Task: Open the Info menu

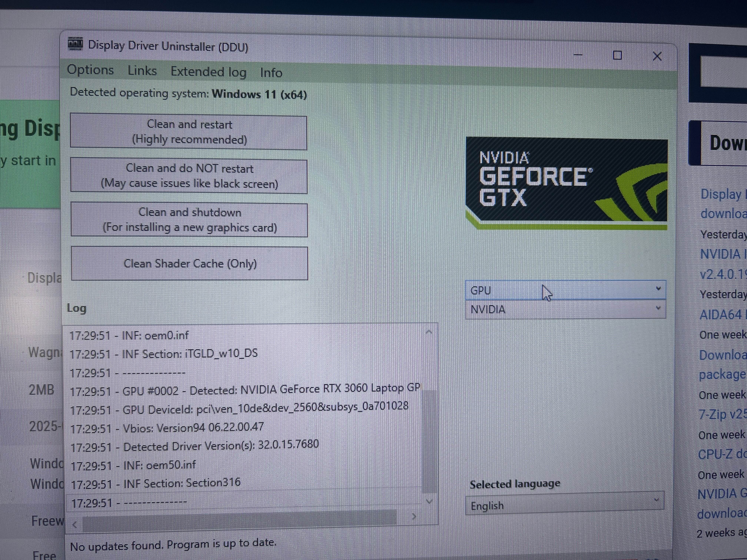Action: tap(271, 73)
